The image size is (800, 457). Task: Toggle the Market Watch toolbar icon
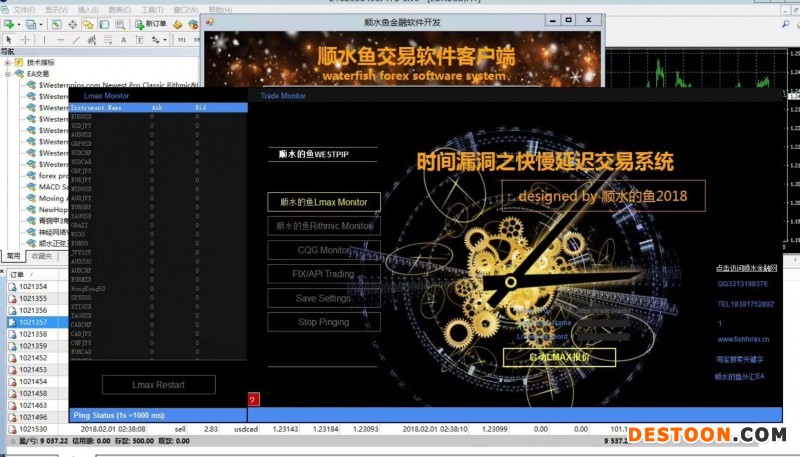57,24
